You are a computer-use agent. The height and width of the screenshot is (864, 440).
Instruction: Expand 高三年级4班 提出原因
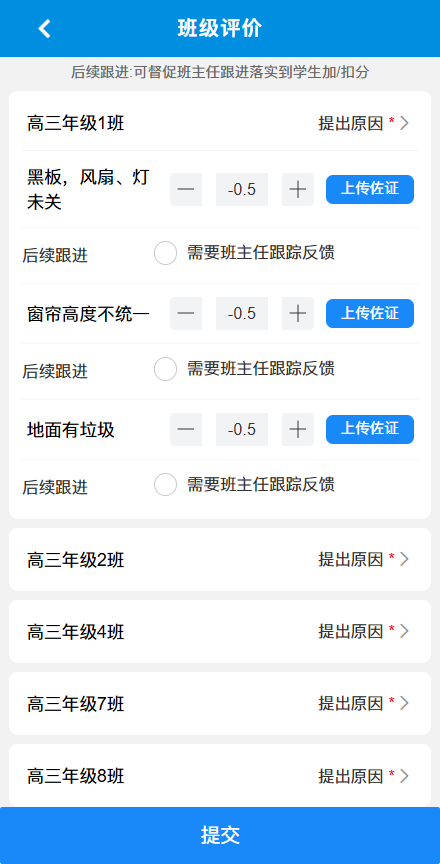[364, 631]
